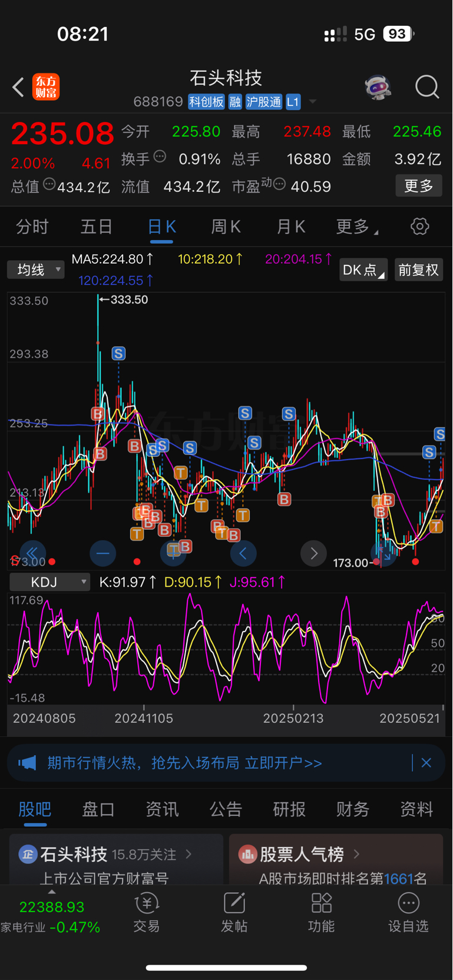
Task: Tap the 设自选 icon
Action: pyautogui.click(x=409, y=903)
